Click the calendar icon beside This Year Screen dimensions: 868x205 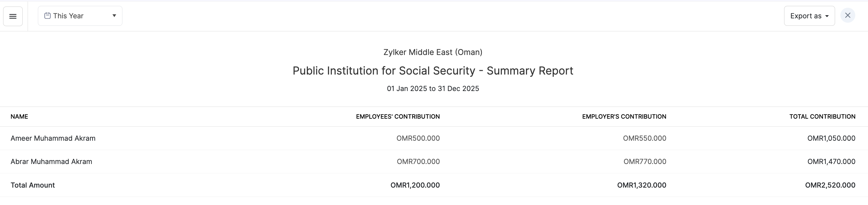[48, 16]
